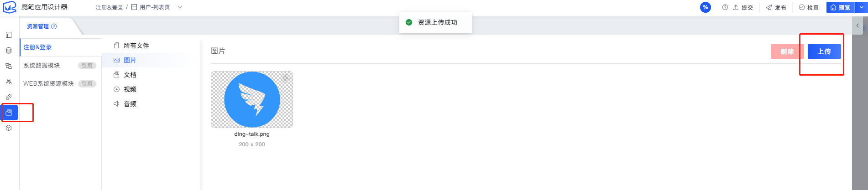This screenshot has width=868, height=190.
Task: Click the blue percent circle icon
Action: (706, 7)
